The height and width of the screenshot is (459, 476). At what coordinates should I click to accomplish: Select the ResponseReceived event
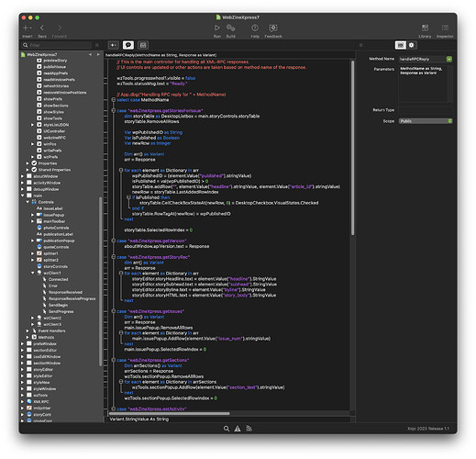(65, 292)
